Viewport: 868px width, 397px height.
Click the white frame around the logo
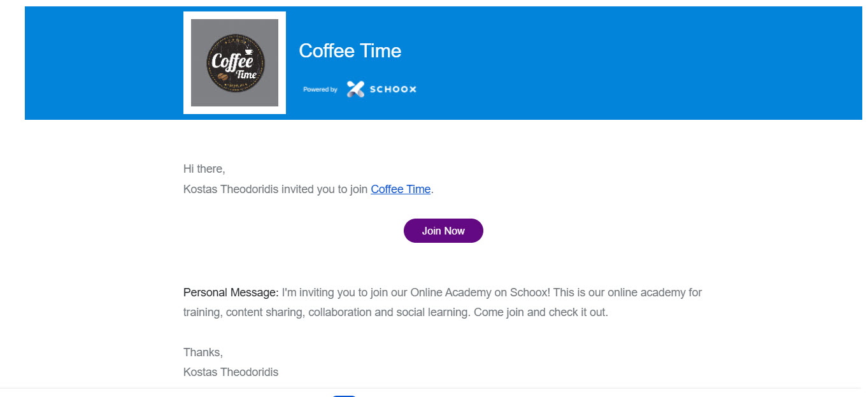187,62
